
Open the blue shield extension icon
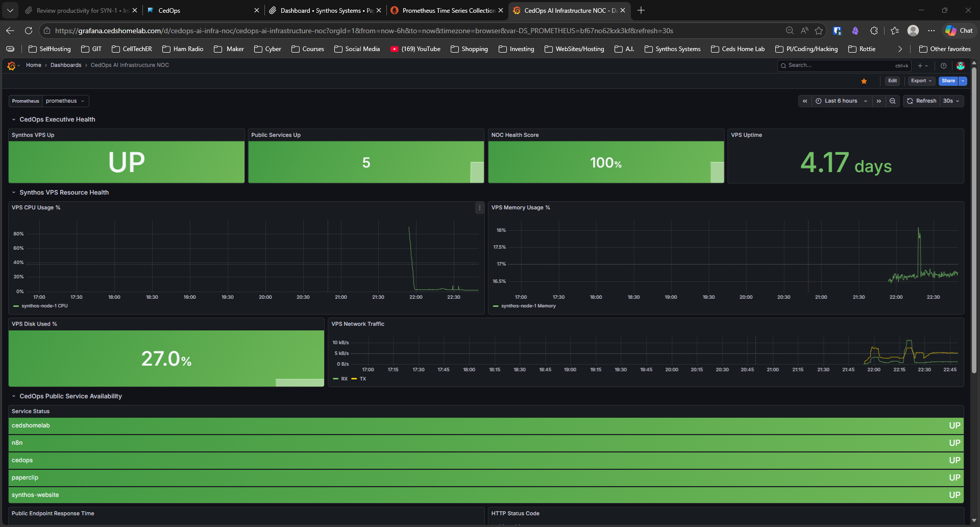(x=837, y=31)
